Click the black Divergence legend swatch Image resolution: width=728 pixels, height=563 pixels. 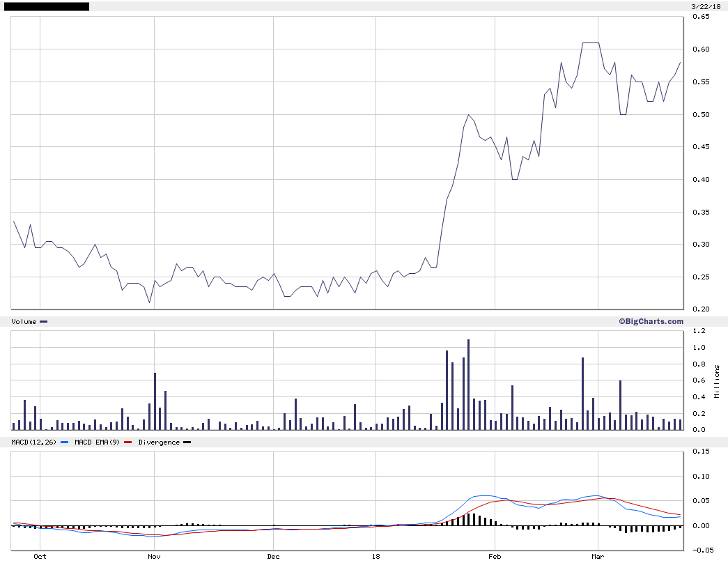(x=187, y=442)
